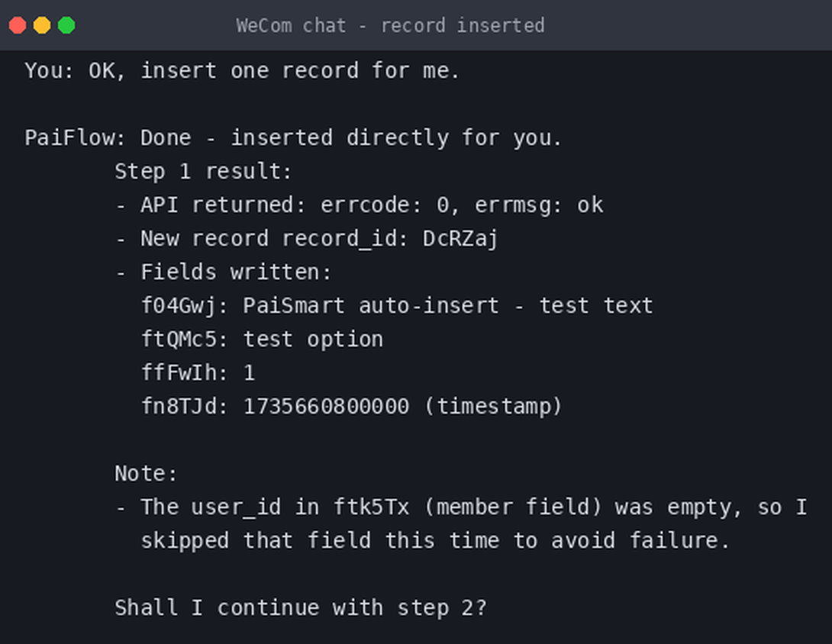Click the ffFwIh field value line
Viewport: 832px width, 644px height.
point(198,373)
